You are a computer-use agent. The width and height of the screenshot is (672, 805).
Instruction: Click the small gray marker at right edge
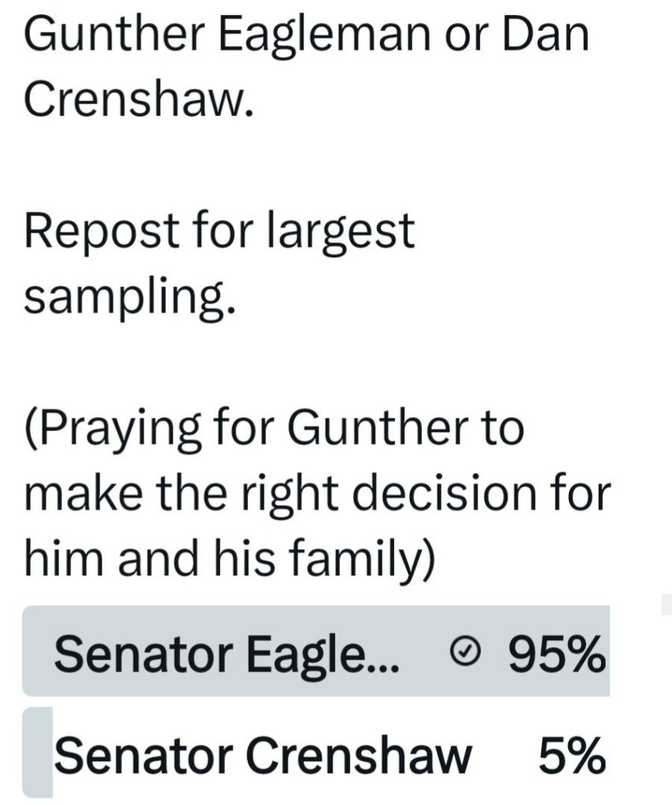coord(666,605)
